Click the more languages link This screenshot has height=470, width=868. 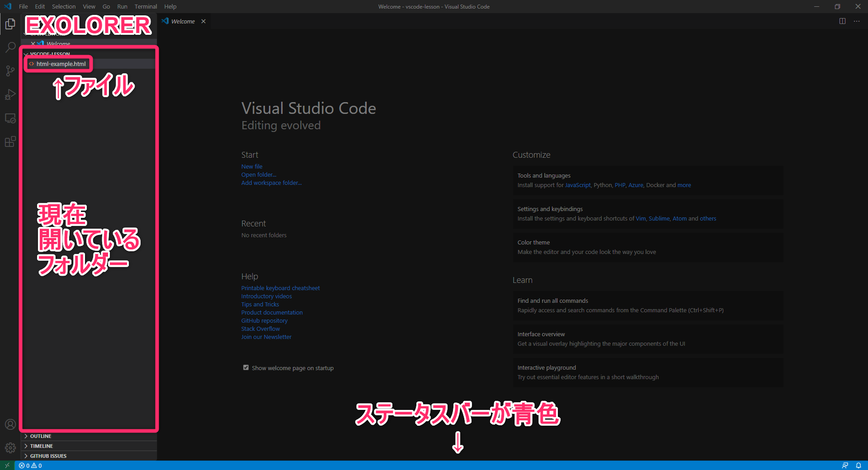[684, 185]
